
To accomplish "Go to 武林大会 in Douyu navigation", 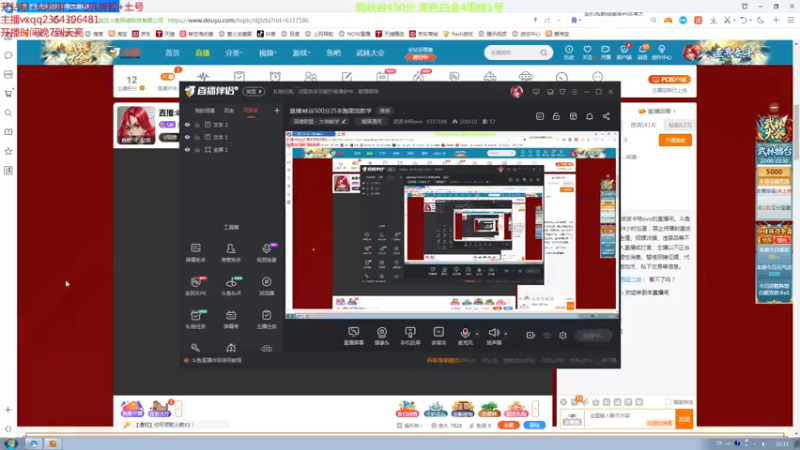I will click(x=370, y=53).
